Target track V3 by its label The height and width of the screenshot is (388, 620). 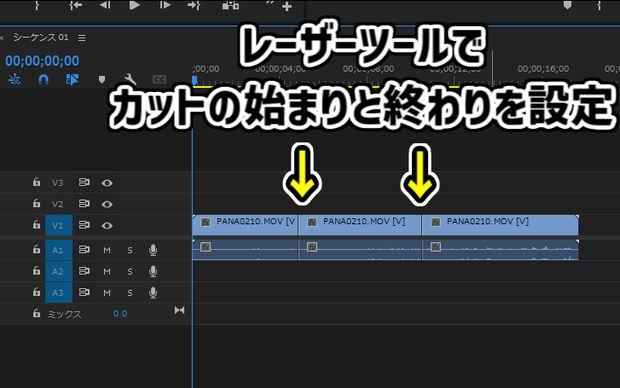pyautogui.click(x=57, y=183)
